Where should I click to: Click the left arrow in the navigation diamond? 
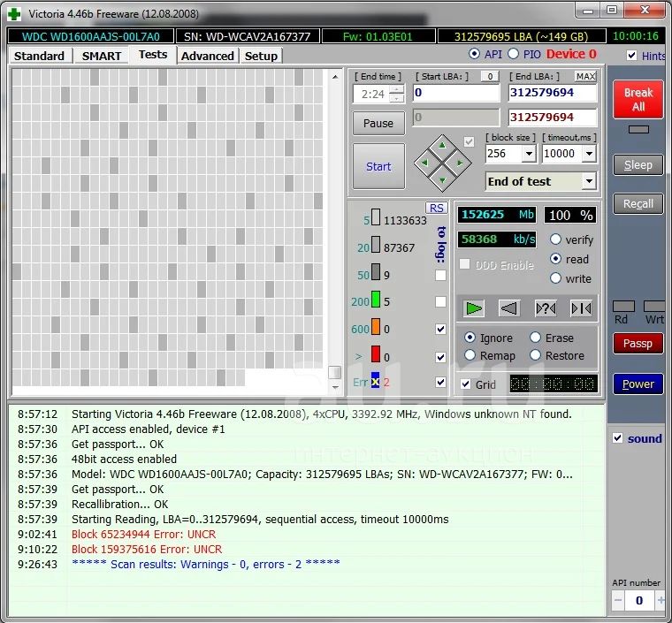pyautogui.click(x=424, y=163)
